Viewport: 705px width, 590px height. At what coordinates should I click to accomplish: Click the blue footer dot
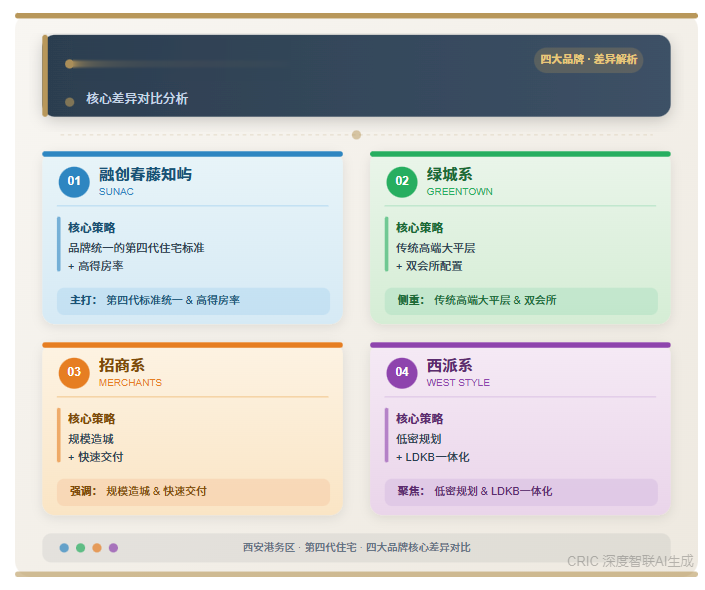point(64,548)
